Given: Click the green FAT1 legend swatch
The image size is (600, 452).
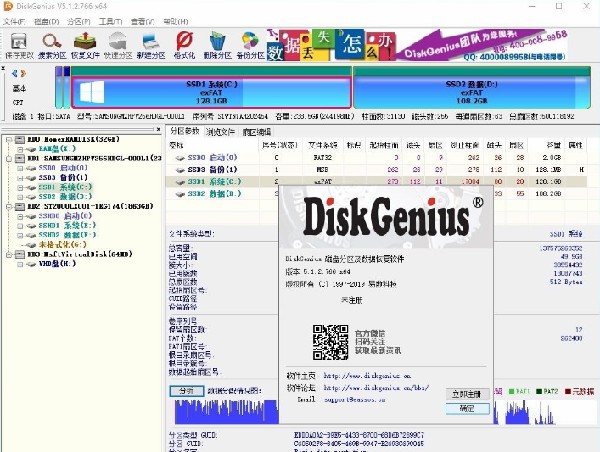Looking at the screenshot, I should [x=511, y=391].
